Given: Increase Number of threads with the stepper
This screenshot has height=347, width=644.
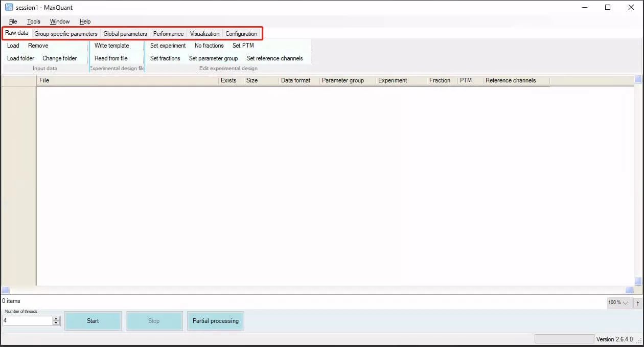Looking at the screenshot, I should (56, 318).
